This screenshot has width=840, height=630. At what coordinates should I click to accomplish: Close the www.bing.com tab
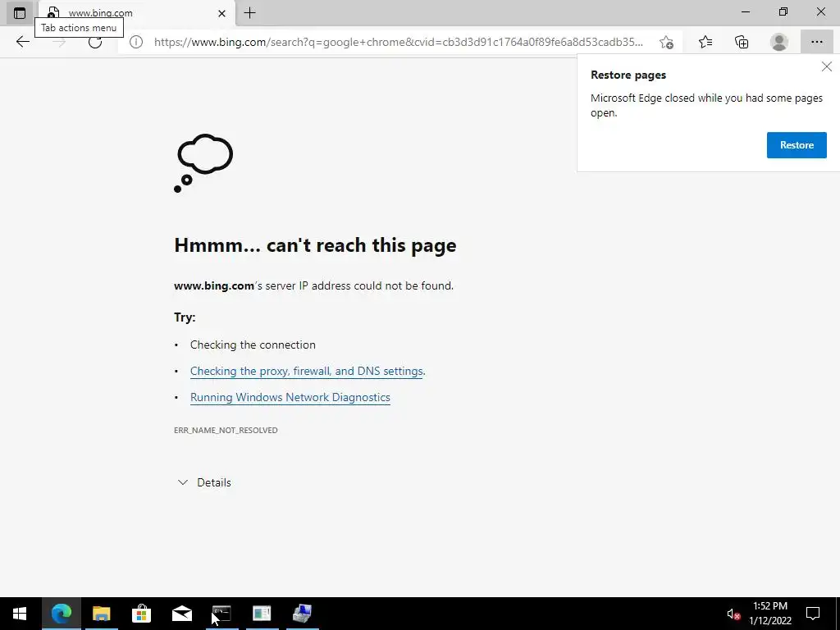coord(221,13)
